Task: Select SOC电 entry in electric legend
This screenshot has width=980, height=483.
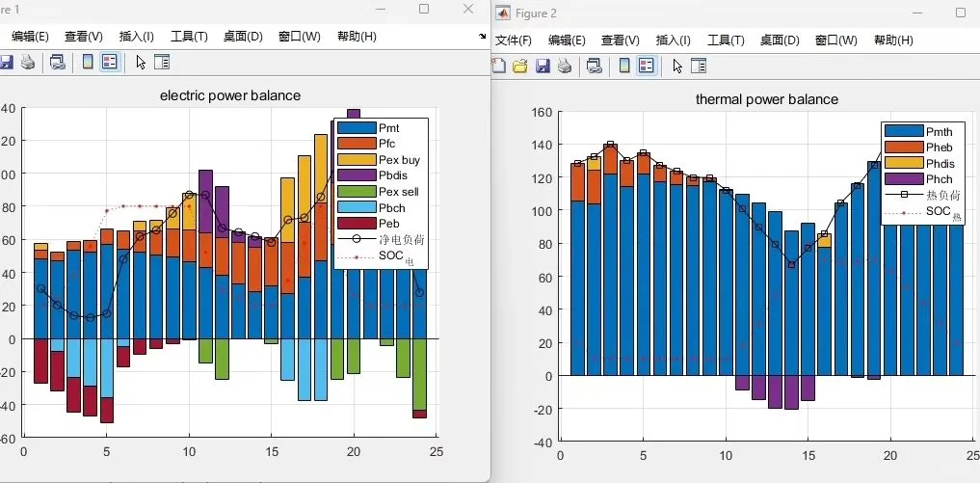Action: click(396, 257)
